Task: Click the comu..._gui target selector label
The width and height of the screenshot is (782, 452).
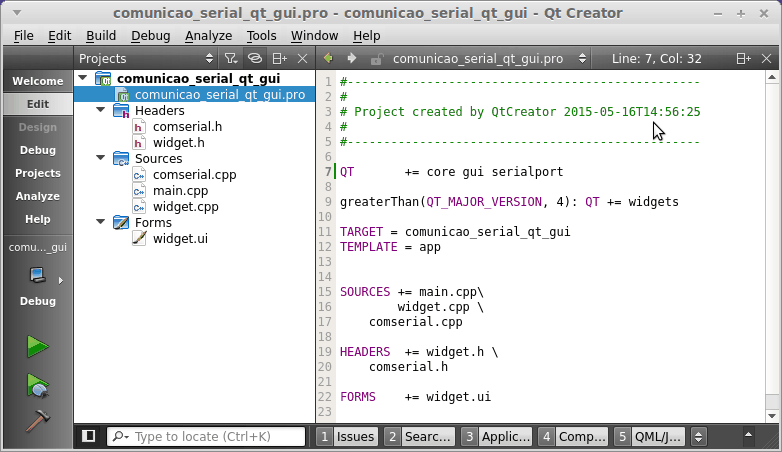Action: (x=38, y=247)
